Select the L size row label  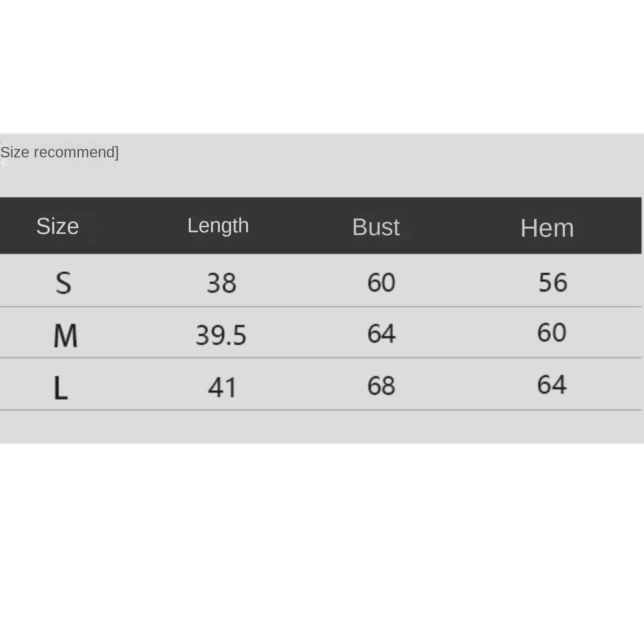pyautogui.click(x=61, y=388)
